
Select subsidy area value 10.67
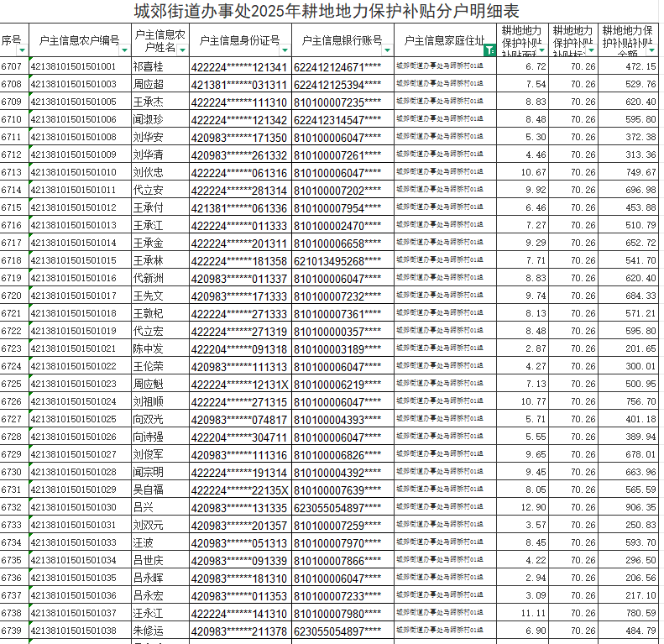tap(523, 172)
